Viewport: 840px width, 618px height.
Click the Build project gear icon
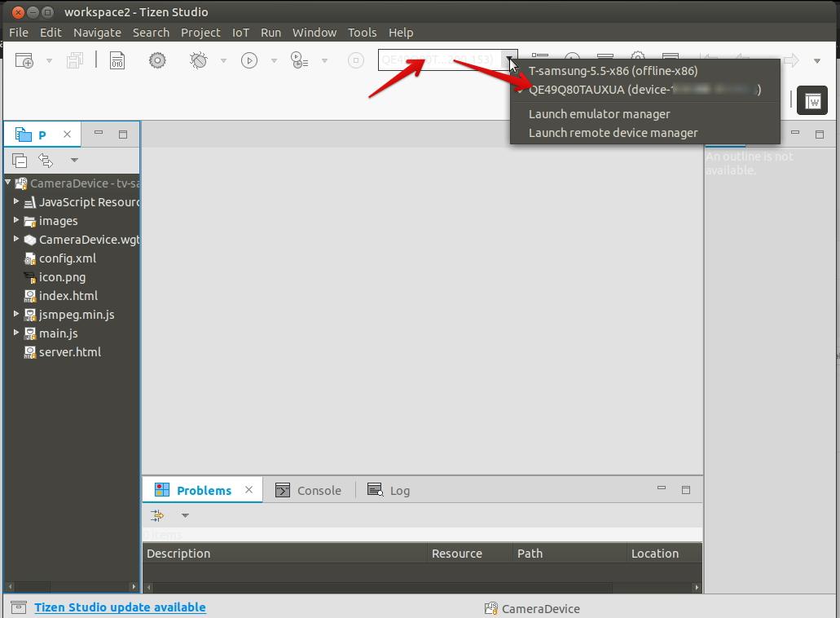[157, 60]
